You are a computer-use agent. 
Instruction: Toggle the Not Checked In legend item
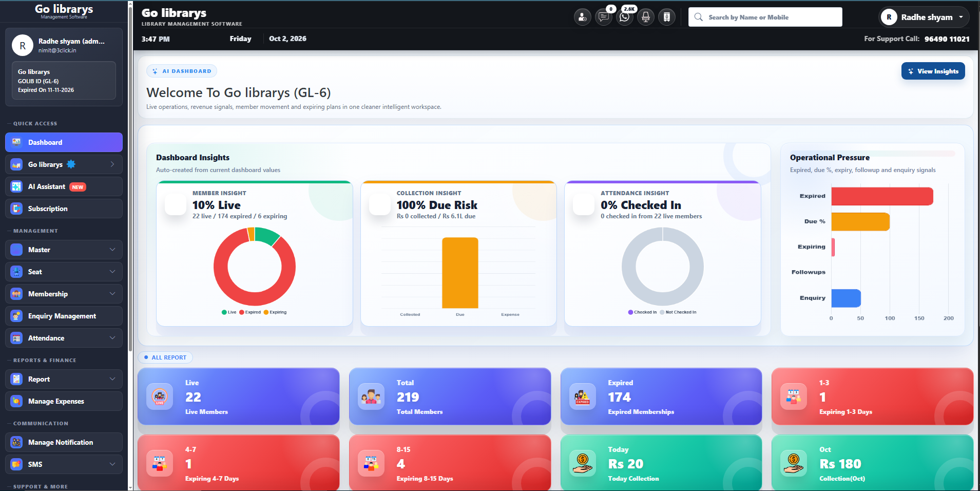pyautogui.click(x=678, y=312)
